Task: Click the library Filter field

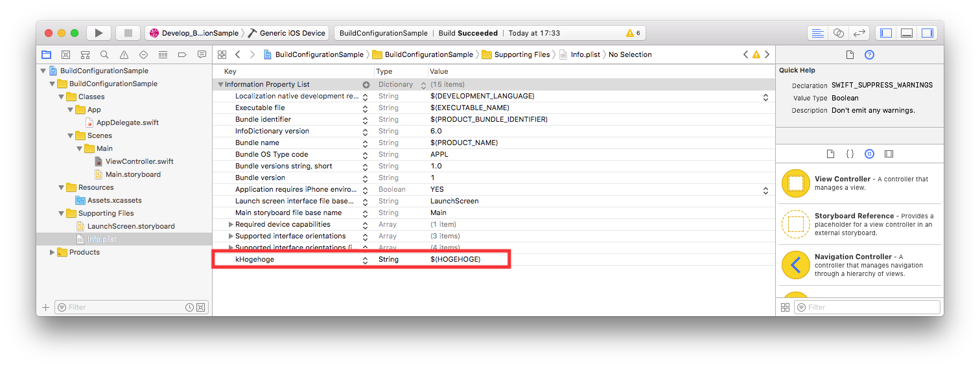Action: 867,307
